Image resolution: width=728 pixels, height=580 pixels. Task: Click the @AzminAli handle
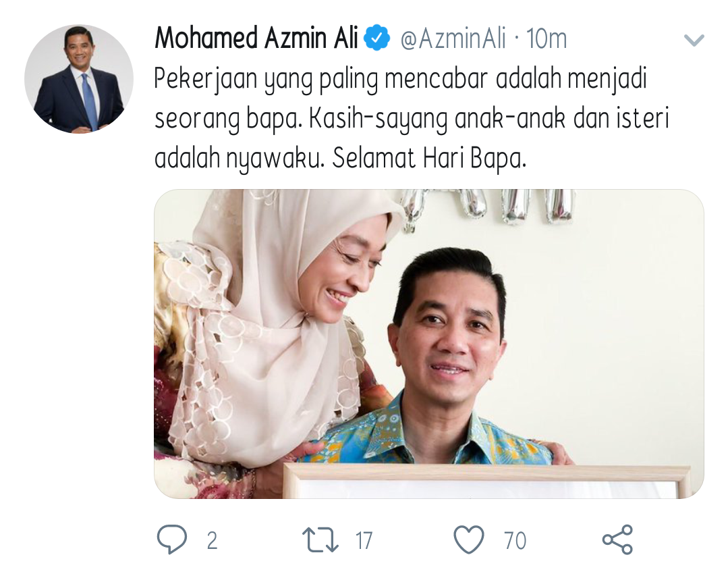click(x=453, y=38)
